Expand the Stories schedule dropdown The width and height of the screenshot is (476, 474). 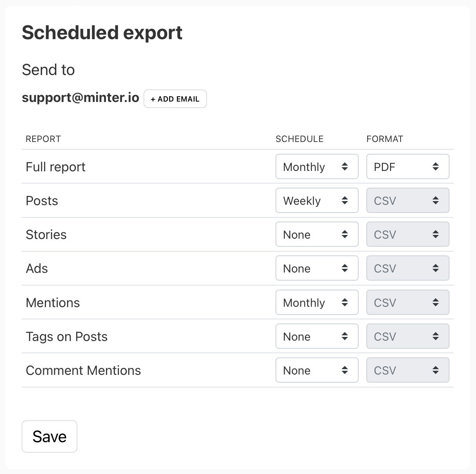click(317, 234)
